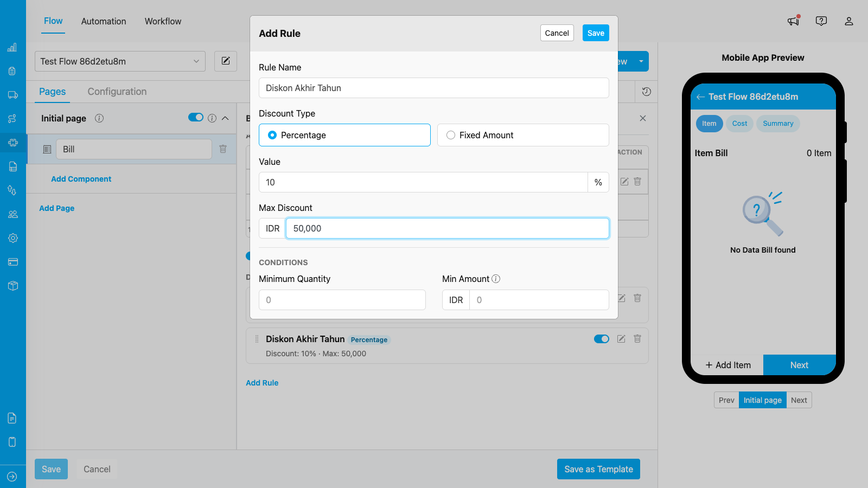Open the history clock icon
The width and height of the screenshot is (868, 488).
[646, 92]
